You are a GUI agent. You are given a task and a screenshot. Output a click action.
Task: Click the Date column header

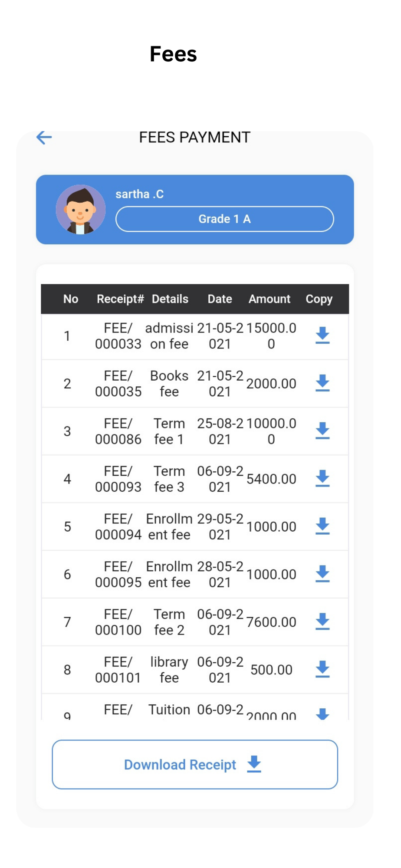(x=220, y=299)
